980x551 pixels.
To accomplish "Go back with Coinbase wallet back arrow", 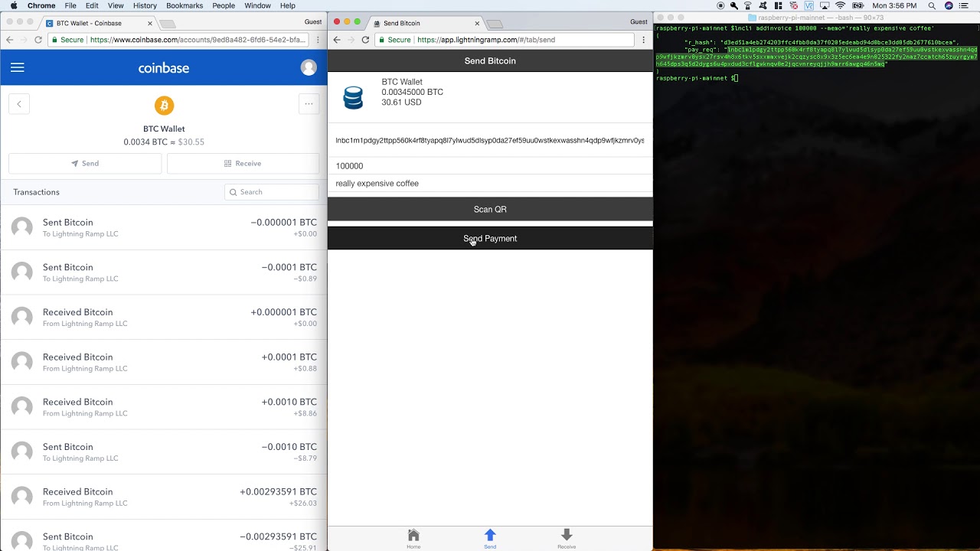I will pyautogui.click(x=19, y=104).
